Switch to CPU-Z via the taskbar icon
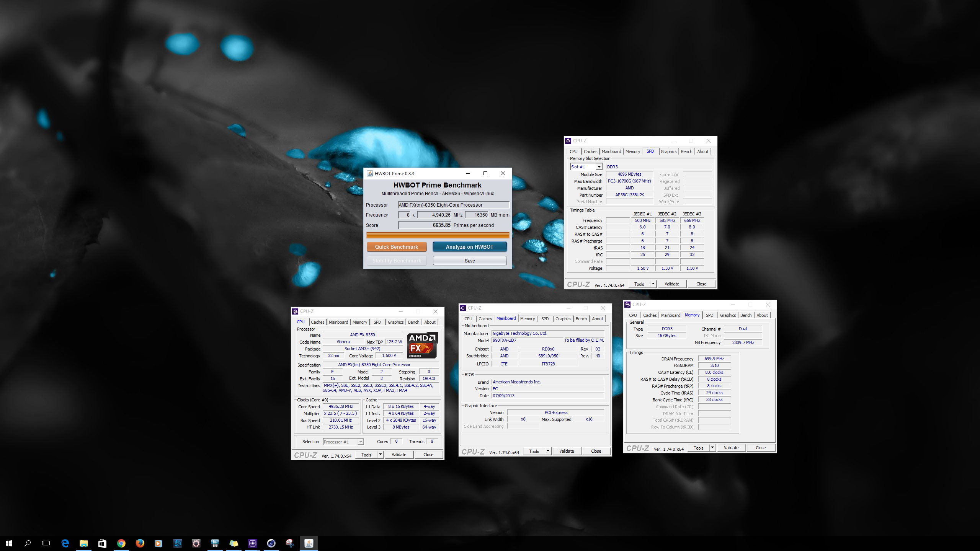980x551 pixels. coord(252,543)
